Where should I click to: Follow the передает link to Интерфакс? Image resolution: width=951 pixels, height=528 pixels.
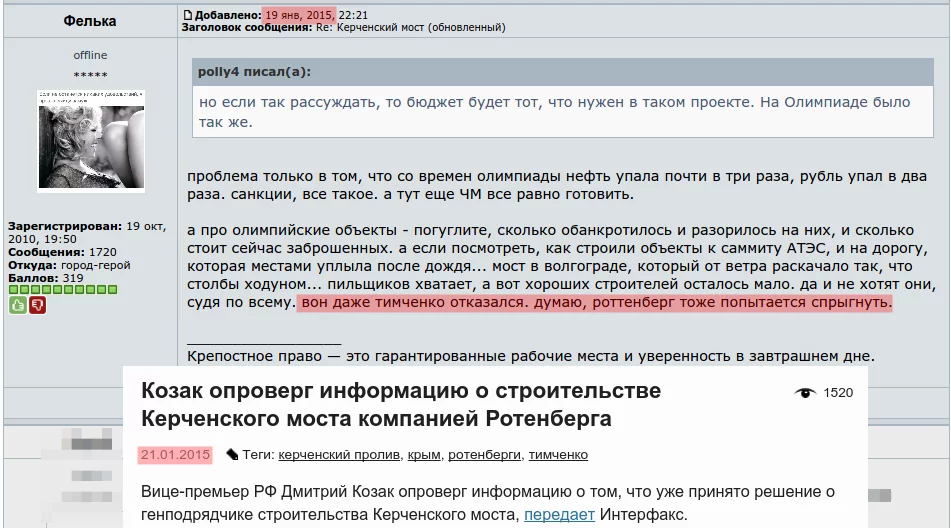(x=559, y=515)
